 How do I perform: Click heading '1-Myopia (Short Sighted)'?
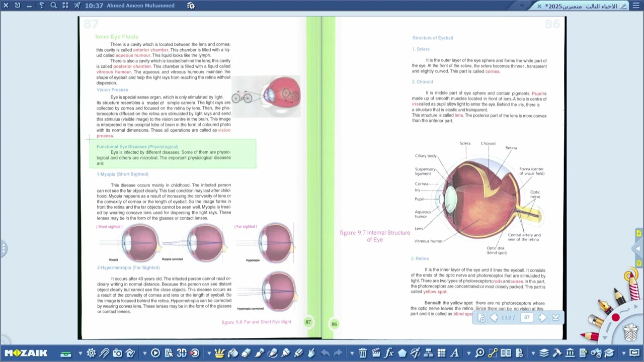click(122, 174)
